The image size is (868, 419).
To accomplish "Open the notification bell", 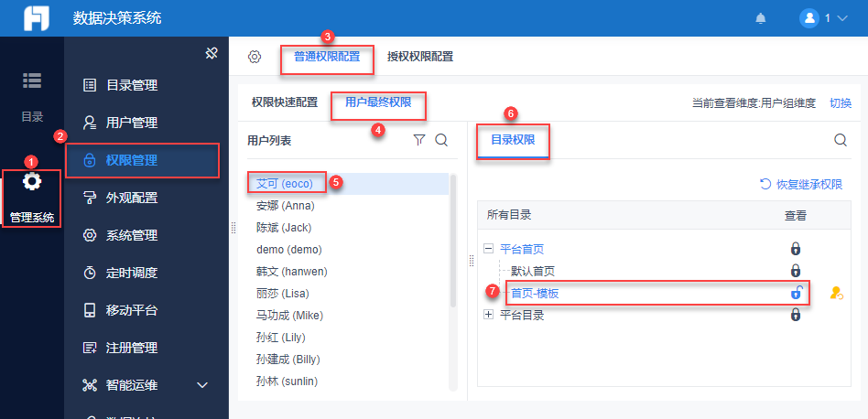I will pyautogui.click(x=761, y=18).
